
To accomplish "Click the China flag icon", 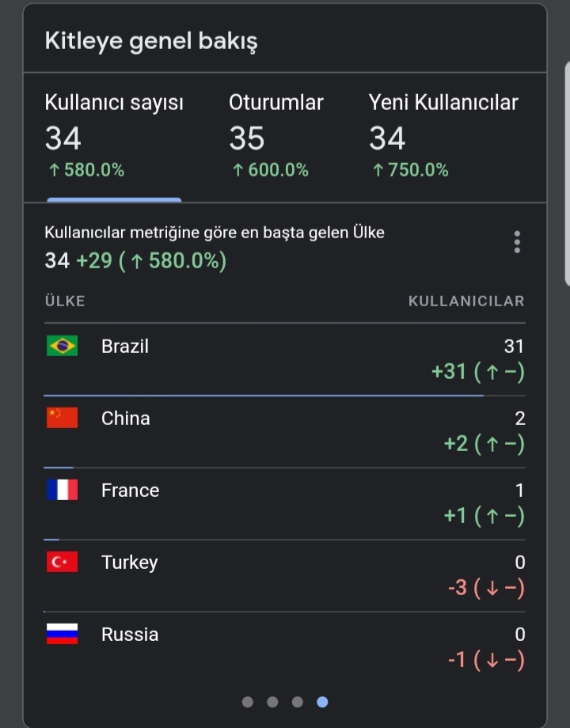I will (63, 418).
